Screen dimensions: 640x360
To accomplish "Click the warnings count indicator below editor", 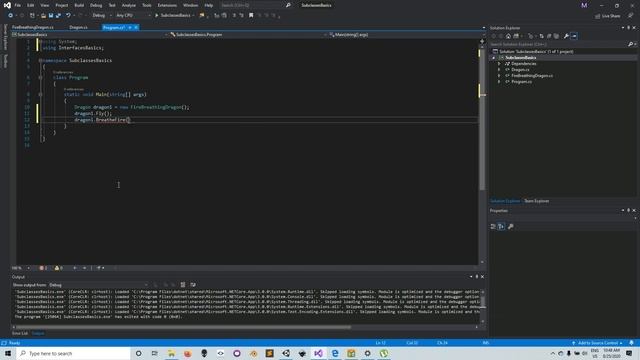I will (58, 268).
